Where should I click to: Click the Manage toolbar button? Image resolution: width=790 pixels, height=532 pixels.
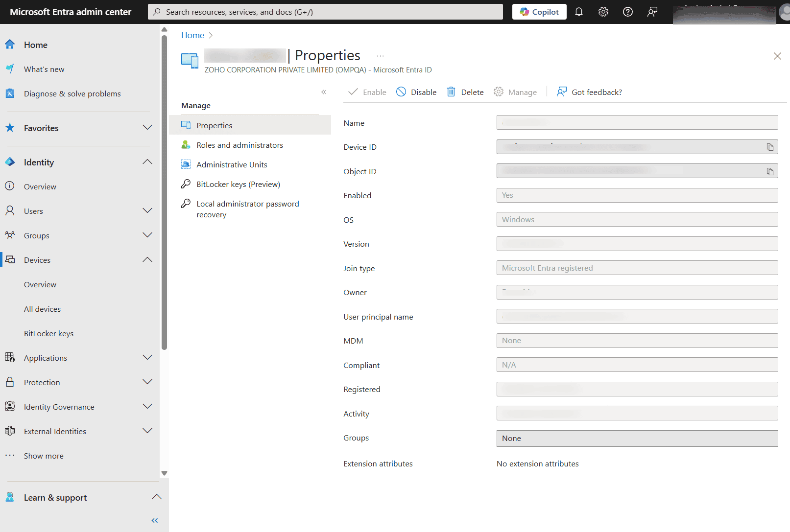click(515, 92)
